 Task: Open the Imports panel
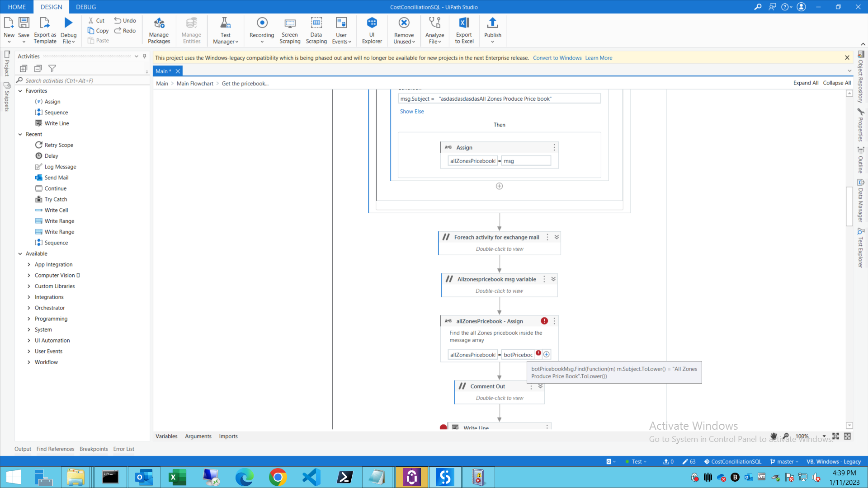click(x=228, y=436)
